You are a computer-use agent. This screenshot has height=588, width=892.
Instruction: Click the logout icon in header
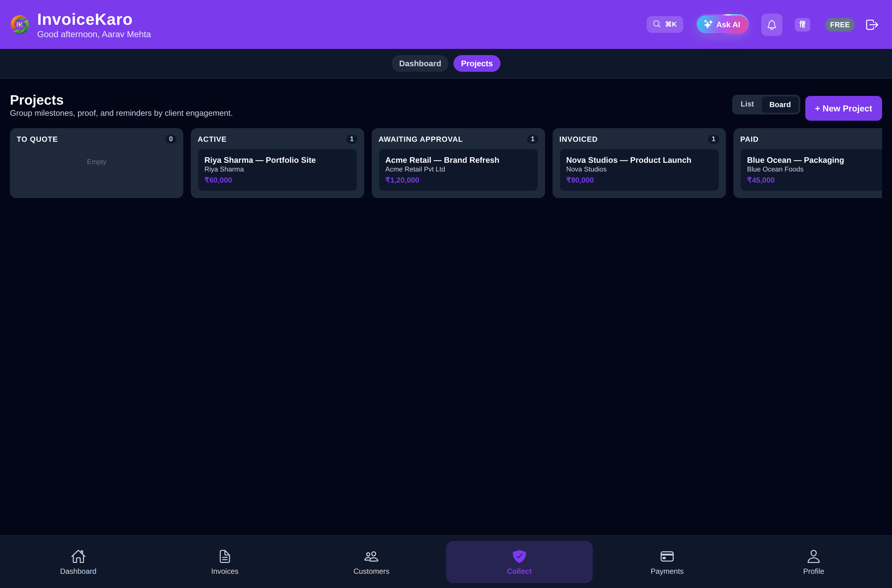tap(872, 25)
